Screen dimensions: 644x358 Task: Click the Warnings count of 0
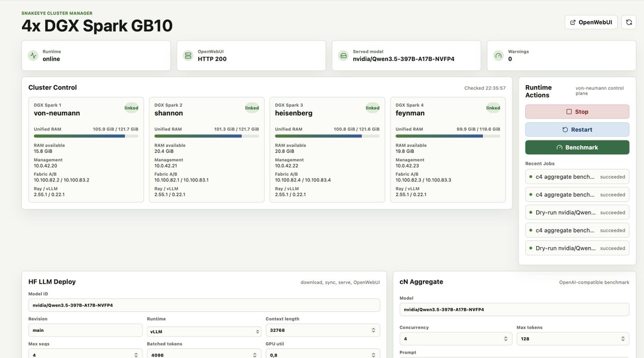pyautogui.click(x=510, y=59)
